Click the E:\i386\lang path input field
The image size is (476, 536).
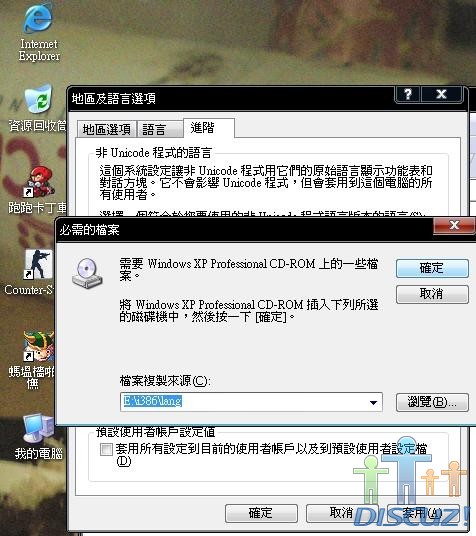coord(251,402)
